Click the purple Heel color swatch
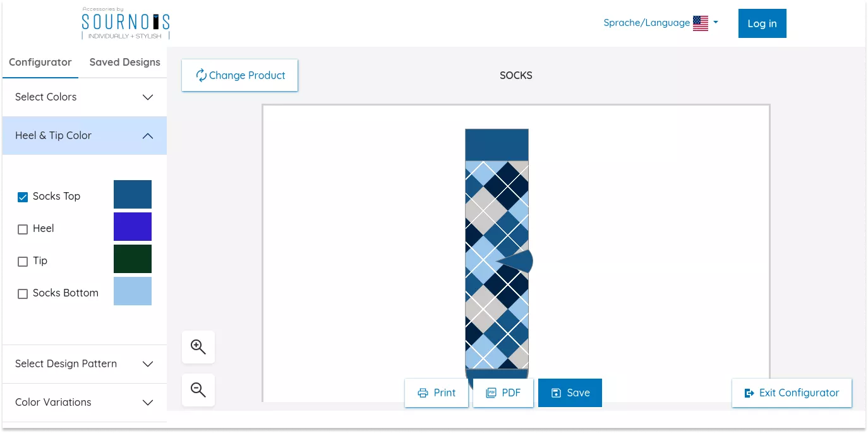 coord(133,226)
